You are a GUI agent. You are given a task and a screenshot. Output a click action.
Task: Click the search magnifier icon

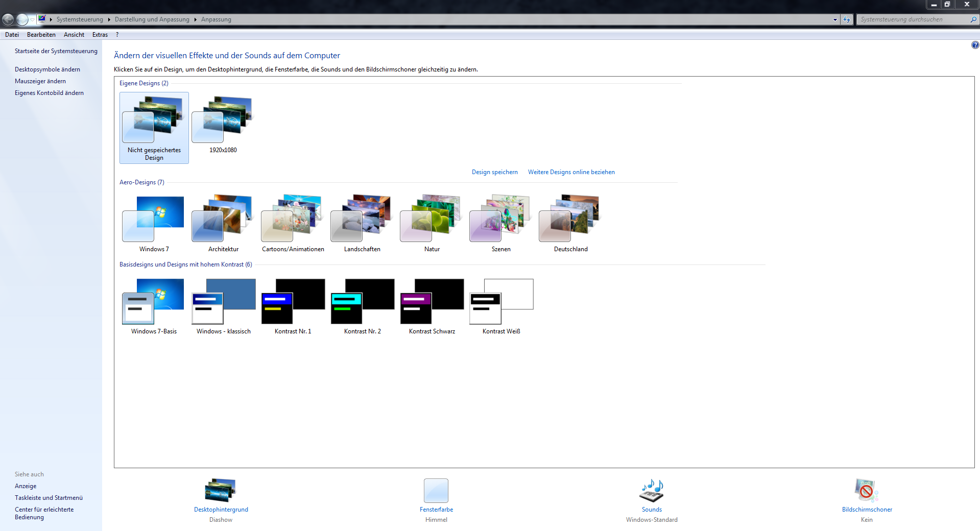pos(973,19)
